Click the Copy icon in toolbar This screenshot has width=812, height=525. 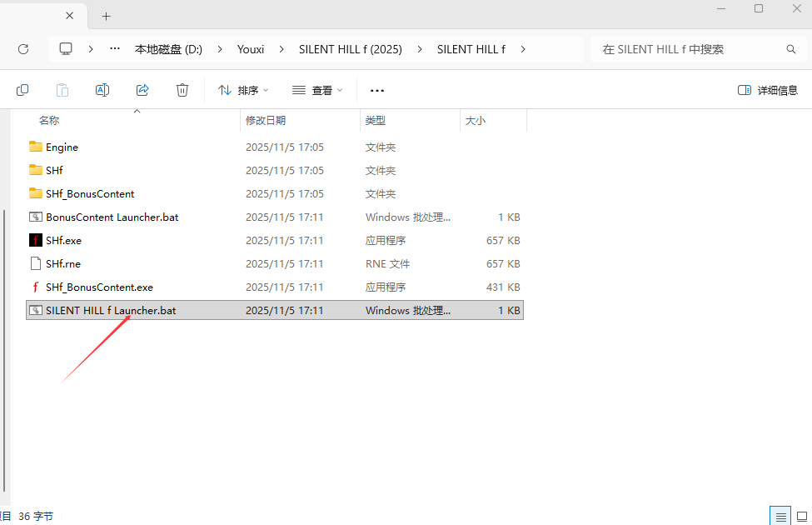[22, 90]
